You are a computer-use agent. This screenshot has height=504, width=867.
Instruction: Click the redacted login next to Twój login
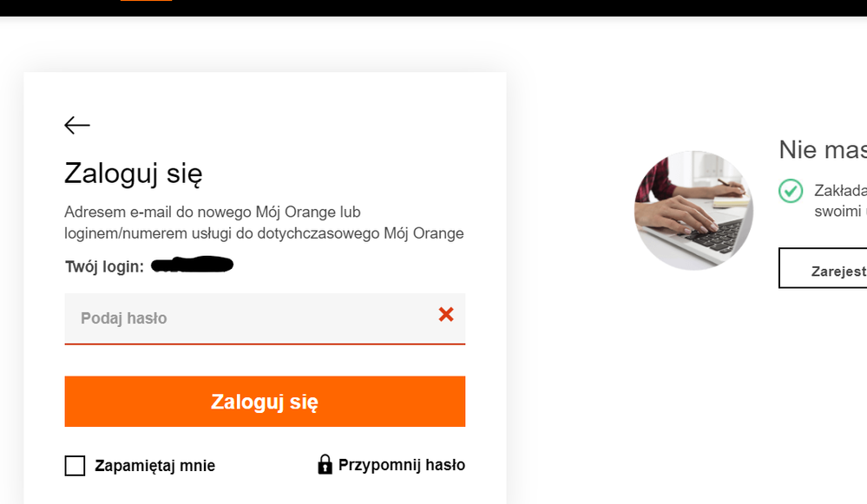coord(193,265)
